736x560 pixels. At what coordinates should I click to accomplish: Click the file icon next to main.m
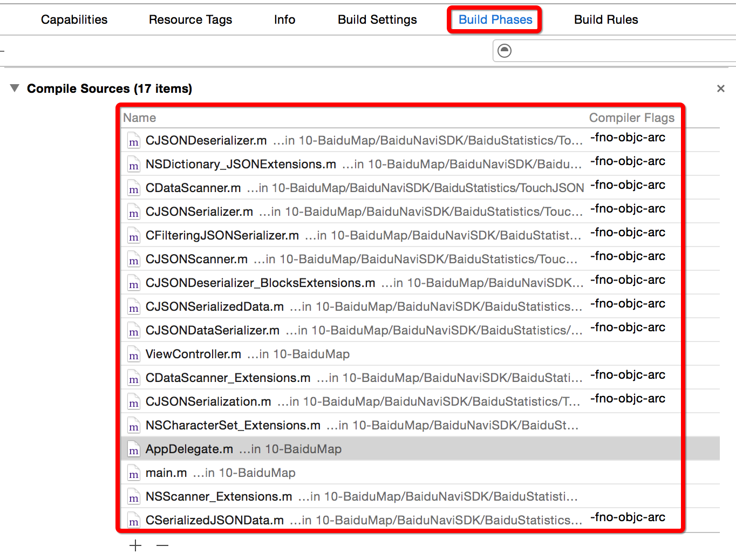(133, 473)
